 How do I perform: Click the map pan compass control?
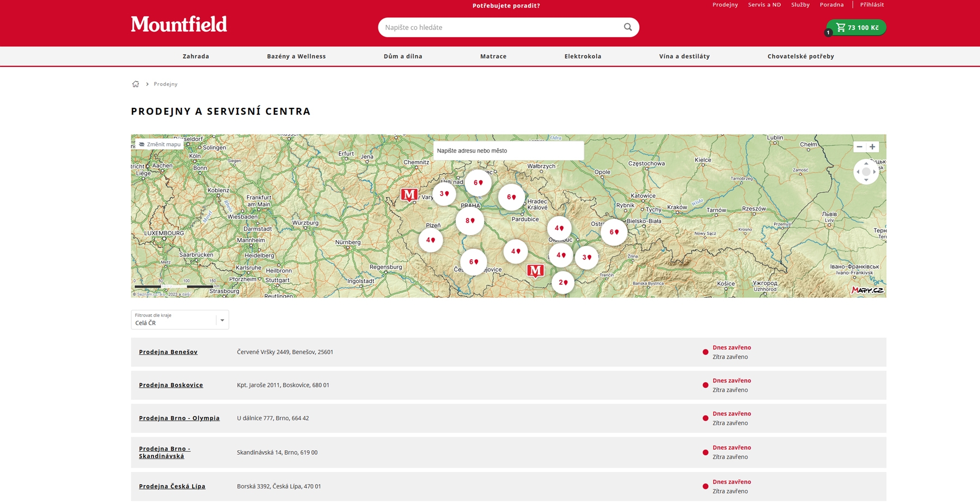pyautogui.click(x=866, y=172)
